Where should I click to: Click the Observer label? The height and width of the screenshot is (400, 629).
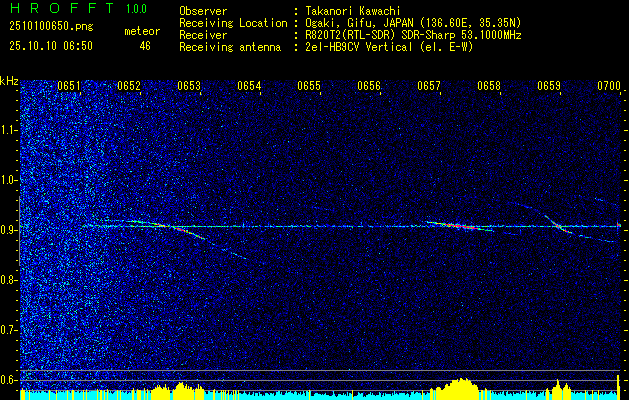point(203,11)
